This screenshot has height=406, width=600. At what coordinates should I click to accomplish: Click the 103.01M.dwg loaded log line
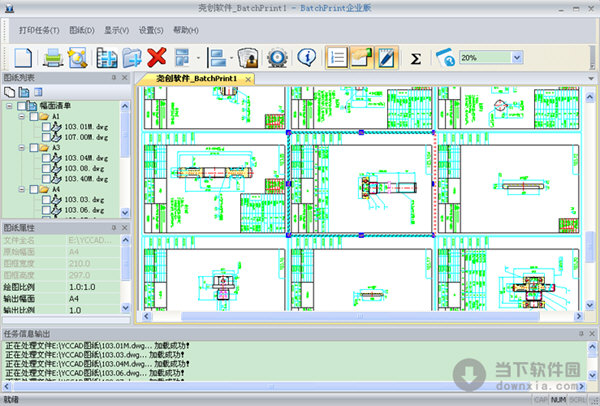97,346
